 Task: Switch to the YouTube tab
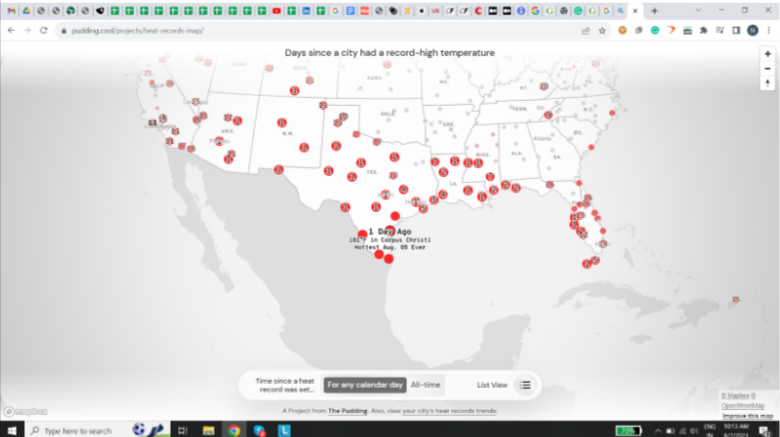(277, 10)
